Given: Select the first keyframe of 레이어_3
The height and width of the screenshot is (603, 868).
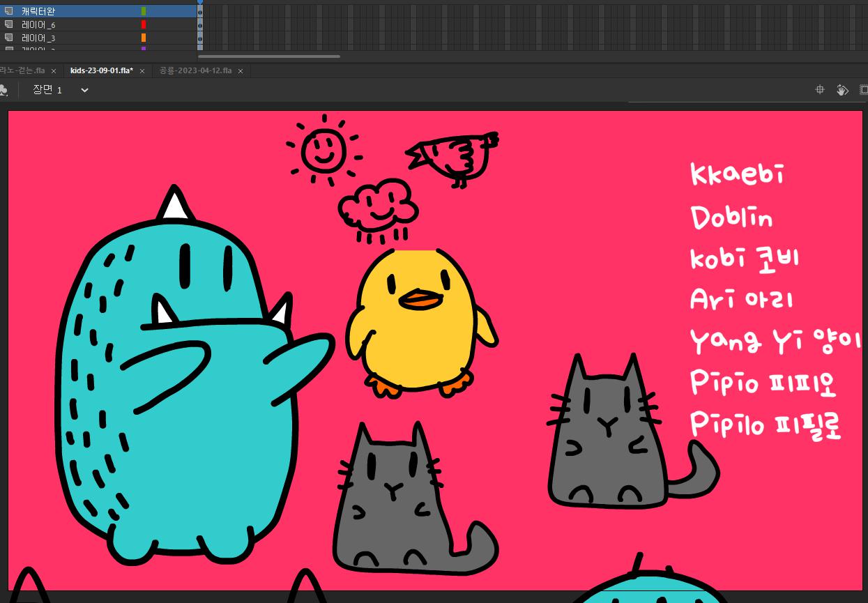Looking at the screenshot, I should [201, 38].
